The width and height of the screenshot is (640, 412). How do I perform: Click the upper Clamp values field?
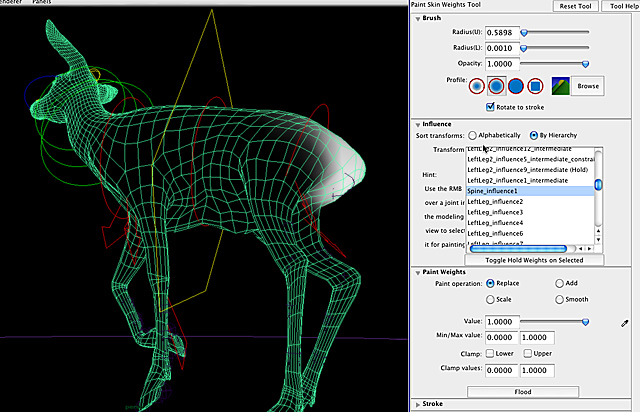click(537, 370)
